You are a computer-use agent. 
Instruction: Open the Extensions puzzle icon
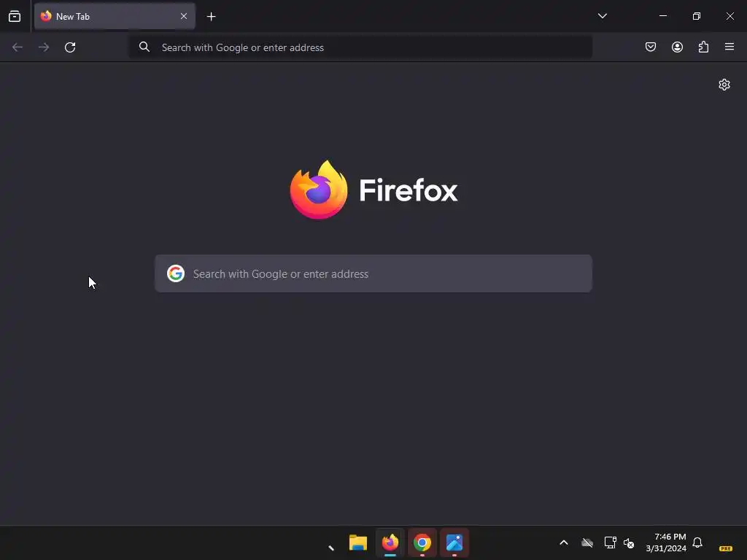point(703,47)
